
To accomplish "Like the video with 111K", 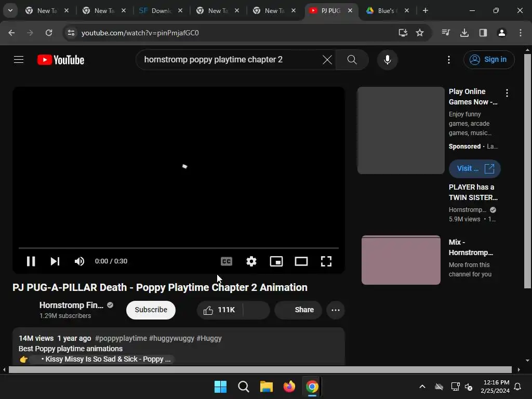I will 220,310.
